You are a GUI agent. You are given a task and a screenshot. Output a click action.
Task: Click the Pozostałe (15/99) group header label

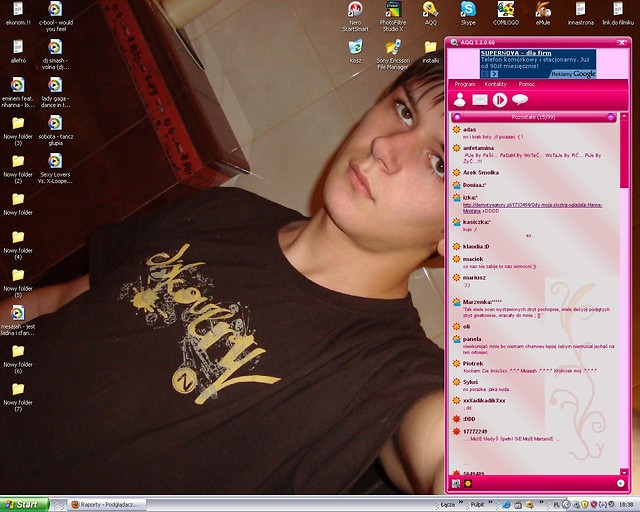pos(533,117)
